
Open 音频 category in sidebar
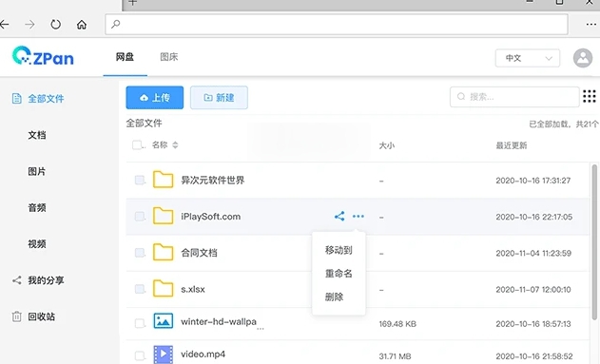(x=37, y=207)
